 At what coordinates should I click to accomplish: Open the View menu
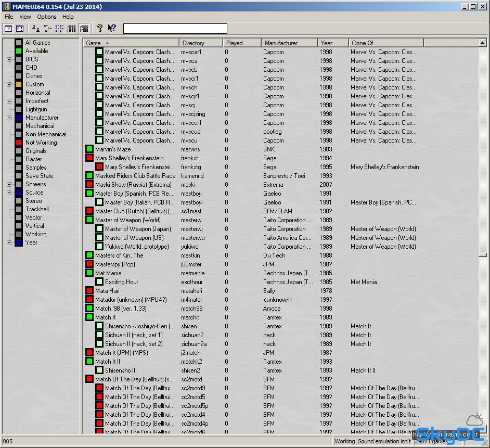pos(25,17)
